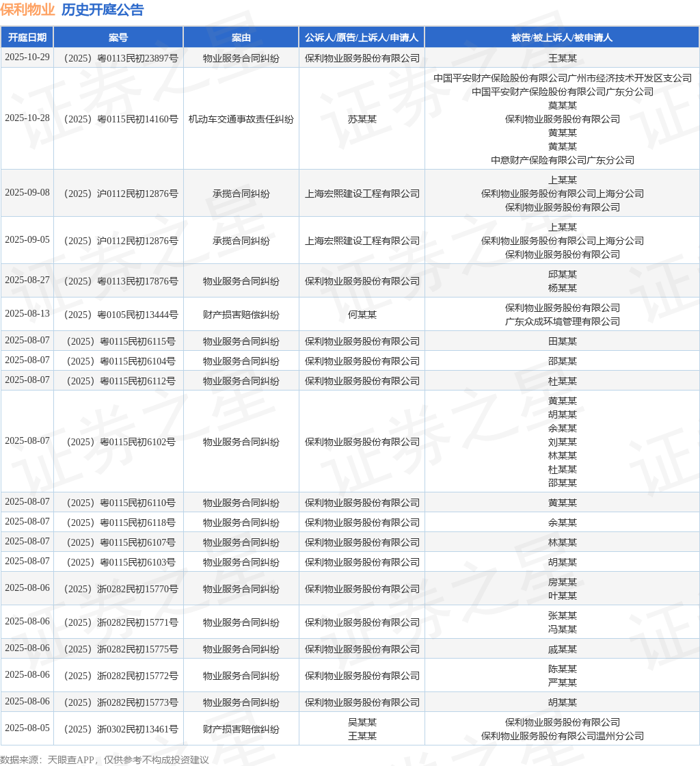Image resolution: width=700 pixels, height=766 pixels.
Task: Click case number 粤0115民初6110号
Action: [x=121, y=503]
